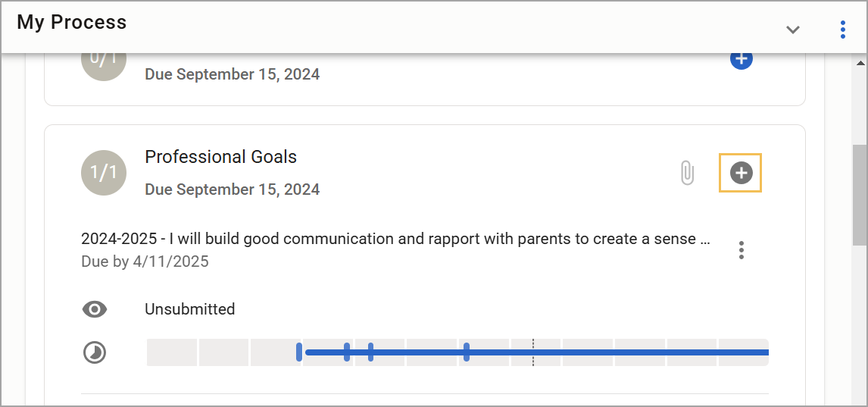Click the Unsubmitted status label
The width and height of the screenshot is (868, 407).
click(x=190, y=309)
